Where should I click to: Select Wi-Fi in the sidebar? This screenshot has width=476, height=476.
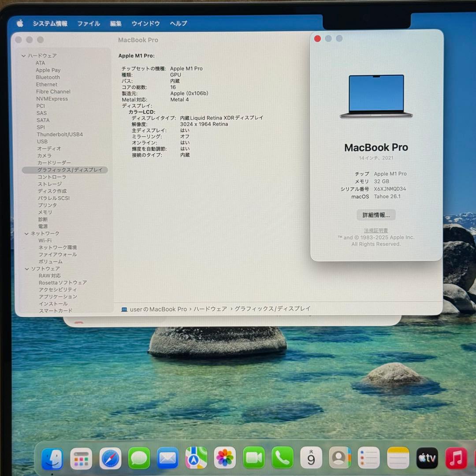(x=45, y=241)
